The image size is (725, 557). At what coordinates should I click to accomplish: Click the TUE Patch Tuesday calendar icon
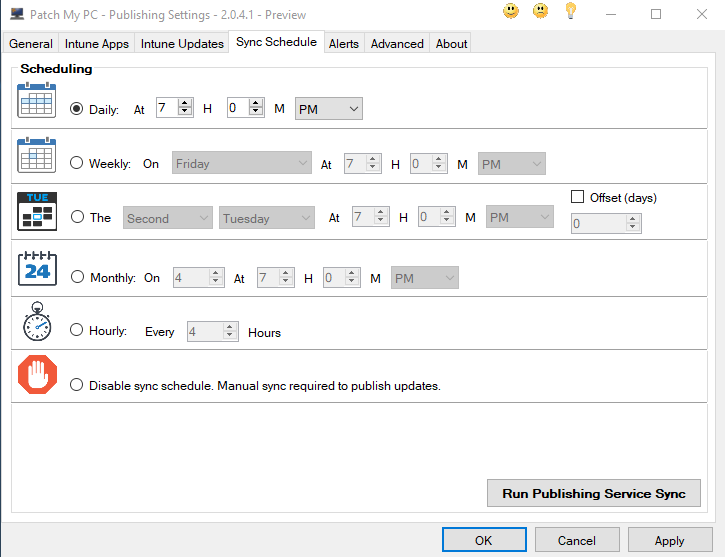coord(37,211)
